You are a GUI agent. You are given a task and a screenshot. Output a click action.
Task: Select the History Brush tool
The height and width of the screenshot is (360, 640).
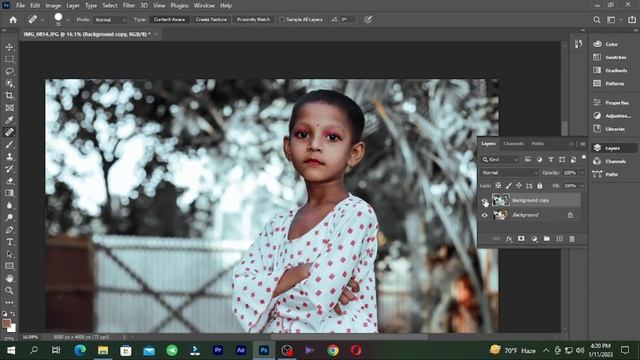tap(9, 169)
